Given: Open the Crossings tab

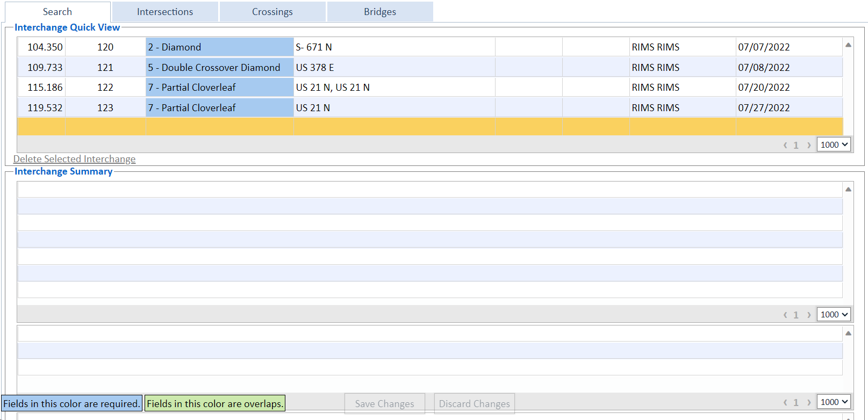Looking at the screenshot, I should [x=272, y=12].
